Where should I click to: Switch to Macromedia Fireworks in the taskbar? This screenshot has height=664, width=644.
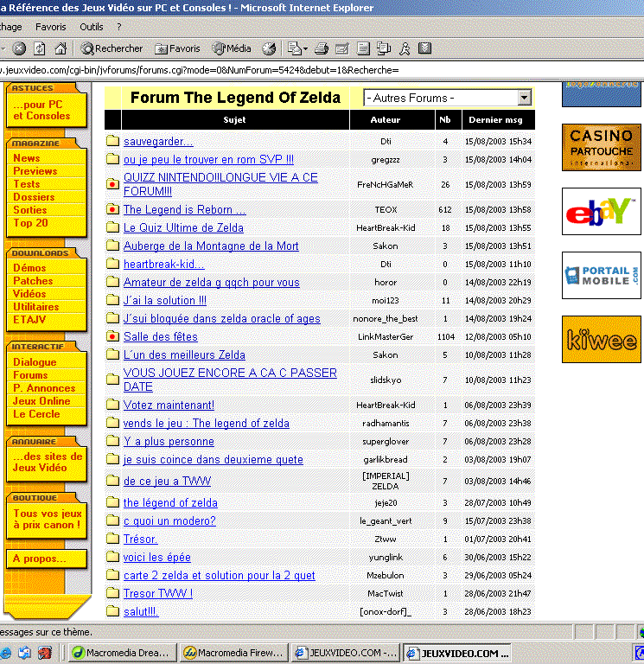pyautogui.click(x=233, y=653)
